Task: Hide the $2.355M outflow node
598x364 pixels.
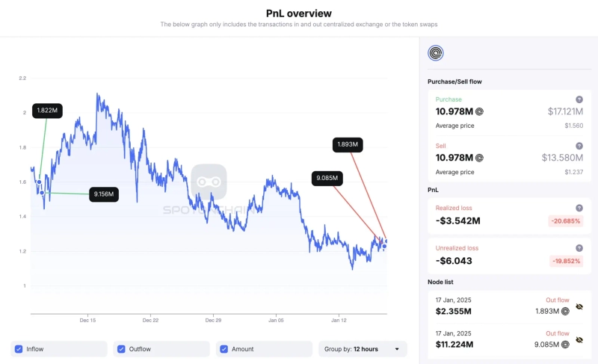Action: click(579, 307)
